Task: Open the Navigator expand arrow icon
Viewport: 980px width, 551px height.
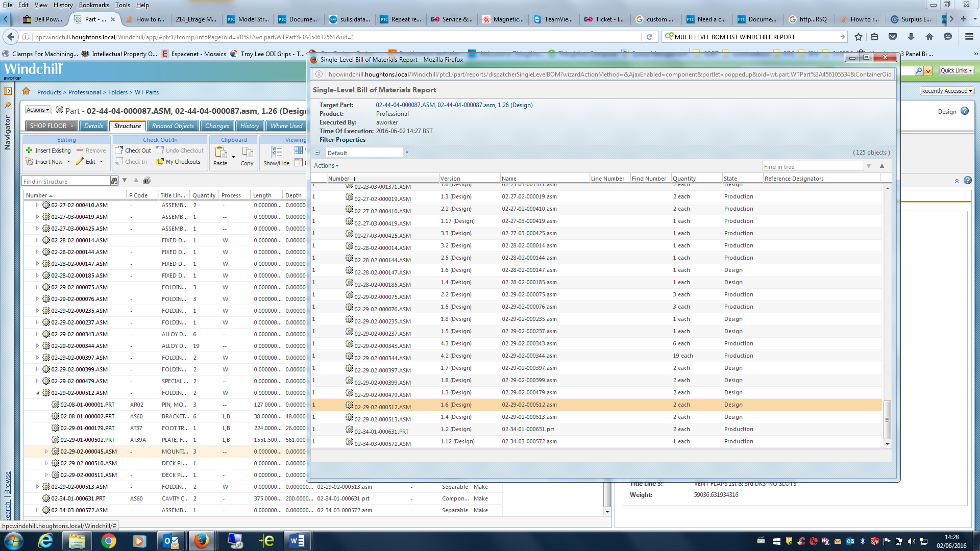Action: point(8,91)
